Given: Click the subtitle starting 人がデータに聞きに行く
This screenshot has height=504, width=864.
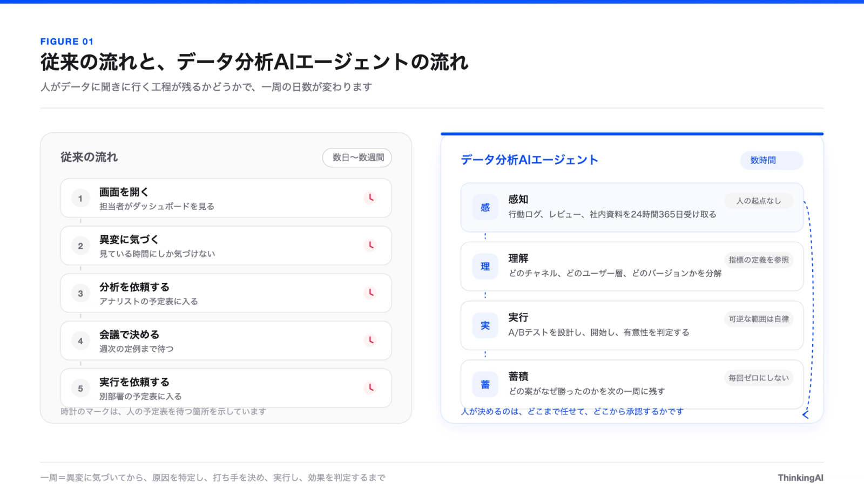Looking at the screenshot, I should pyautogui.click(x=206, y=87).
